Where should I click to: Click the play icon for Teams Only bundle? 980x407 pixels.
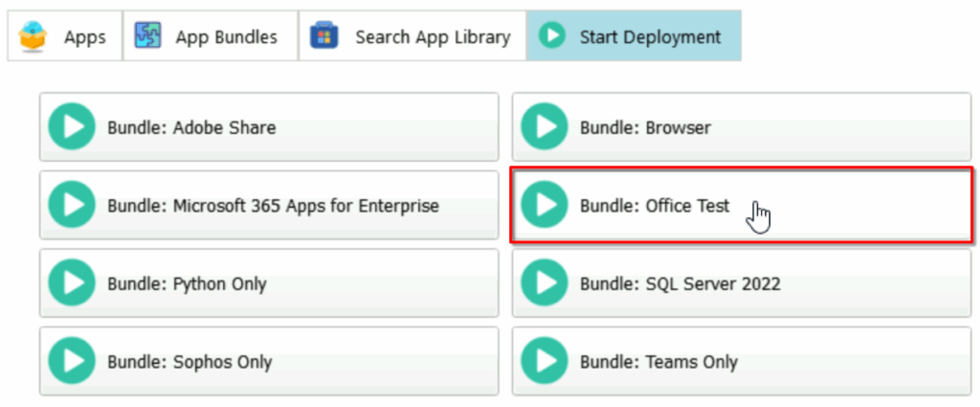545,361
